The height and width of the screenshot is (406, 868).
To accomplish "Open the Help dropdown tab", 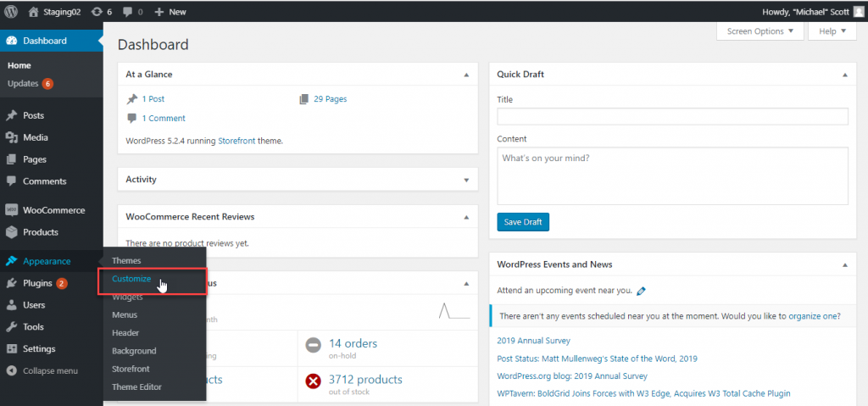I will [832, 31].
